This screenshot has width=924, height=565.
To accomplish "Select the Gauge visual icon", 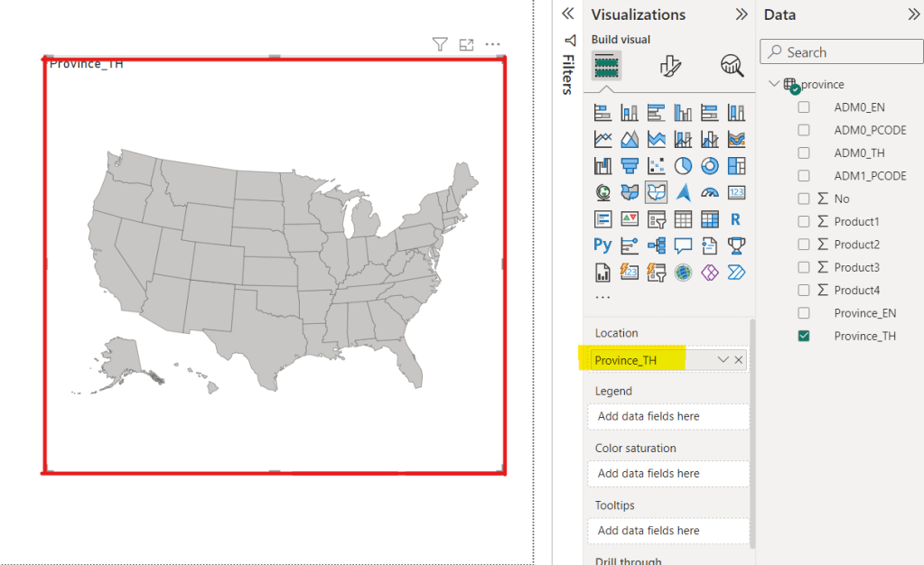I will tap(709, 191).
